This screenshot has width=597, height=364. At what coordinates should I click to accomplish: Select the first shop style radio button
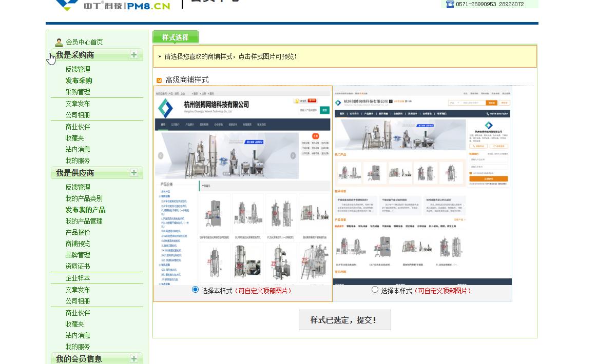coord(195,290)
